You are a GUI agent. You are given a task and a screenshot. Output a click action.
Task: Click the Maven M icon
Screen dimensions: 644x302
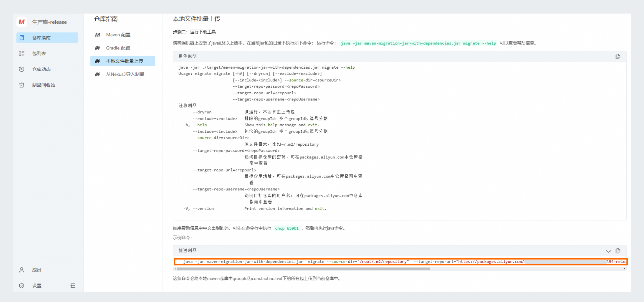pyautogui.click(x=97, y=35)
